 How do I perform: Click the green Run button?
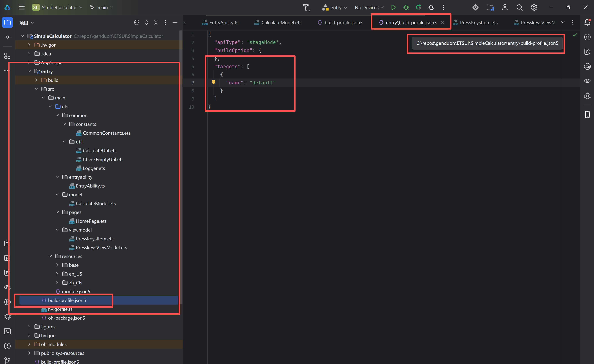click(x=393, y=8)
